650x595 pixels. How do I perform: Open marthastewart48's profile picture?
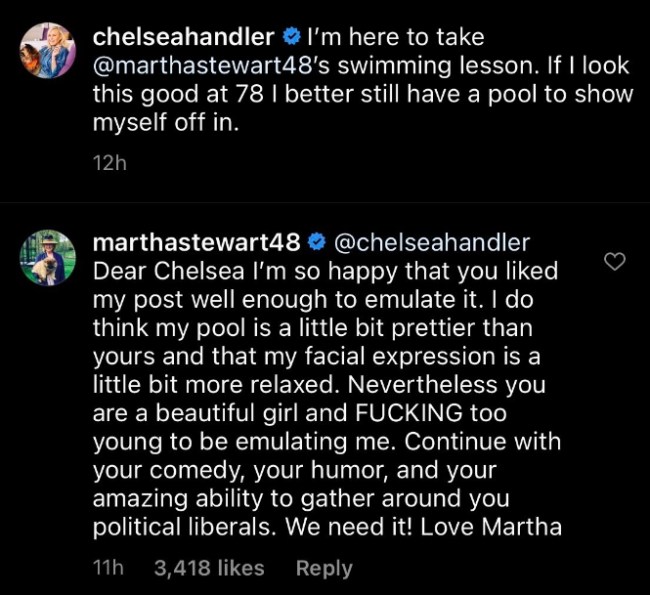tap(47, 257)
